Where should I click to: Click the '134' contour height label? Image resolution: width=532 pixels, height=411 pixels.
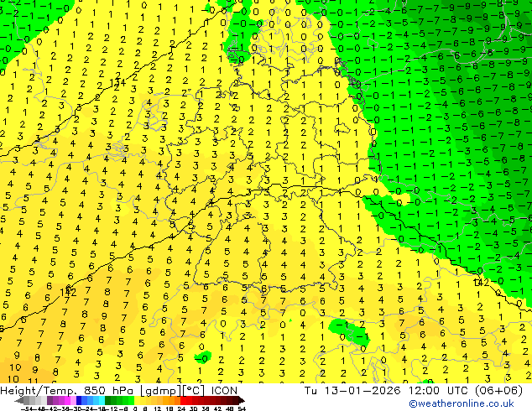117,83
